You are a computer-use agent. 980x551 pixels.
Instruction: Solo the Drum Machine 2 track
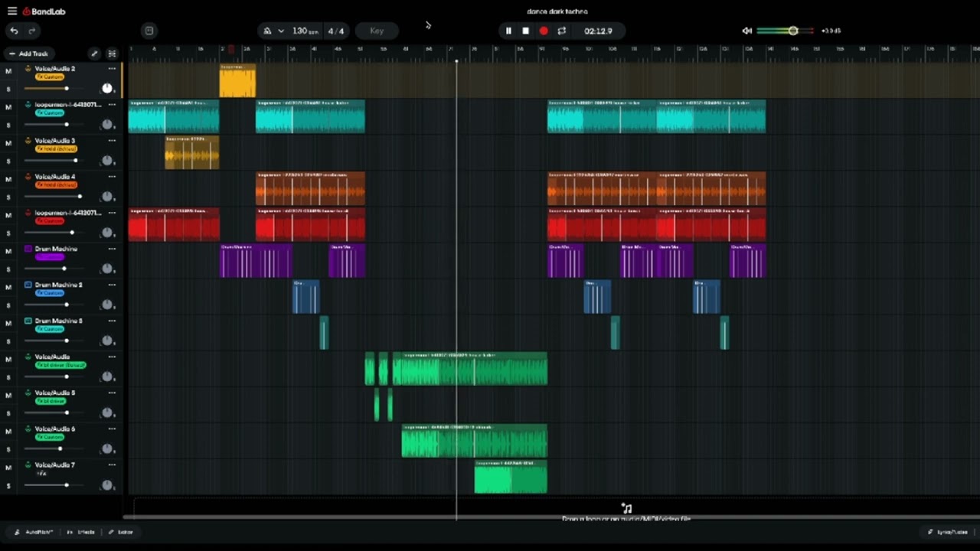[8, 305]
